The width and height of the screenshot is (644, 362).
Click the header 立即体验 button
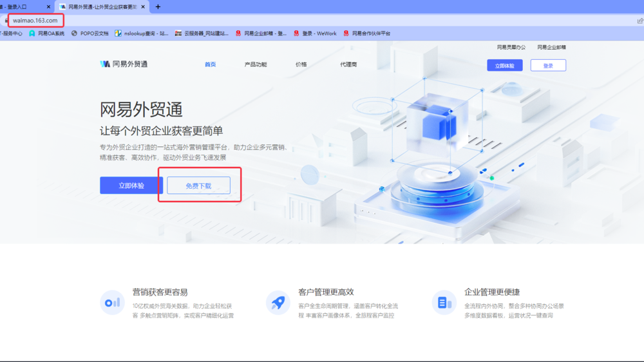click(x=505, y=65)
